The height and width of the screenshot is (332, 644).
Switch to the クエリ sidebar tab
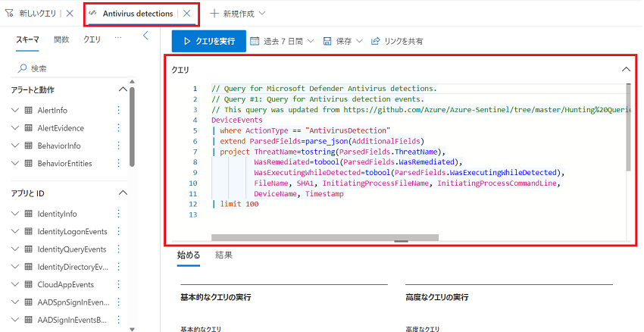[x=92, y=40]
